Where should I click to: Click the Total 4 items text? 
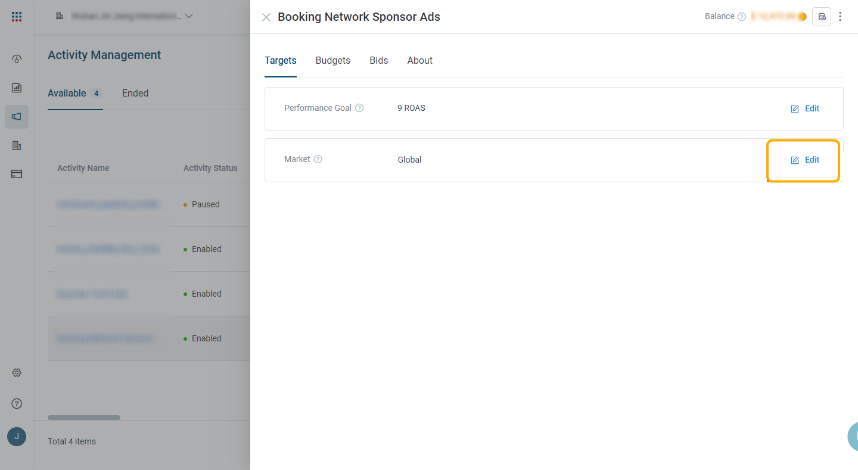point(72,441)
